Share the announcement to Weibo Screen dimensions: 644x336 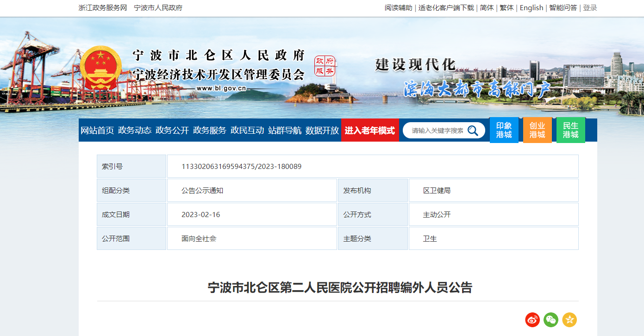pos(532,319)
